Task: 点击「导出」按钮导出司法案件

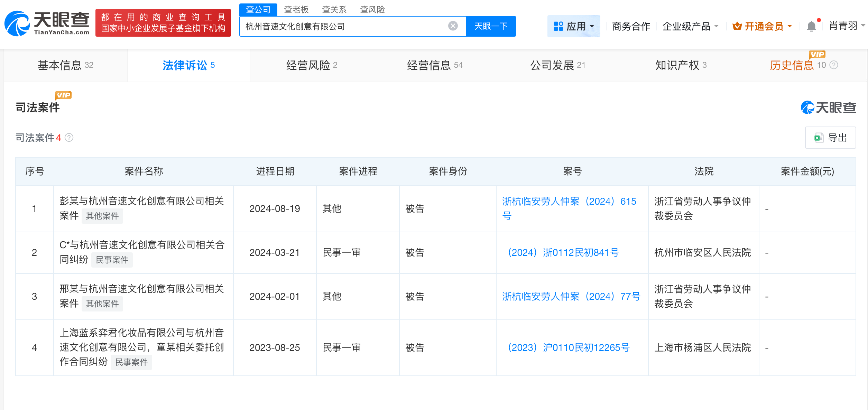Action: coord(830,137)
